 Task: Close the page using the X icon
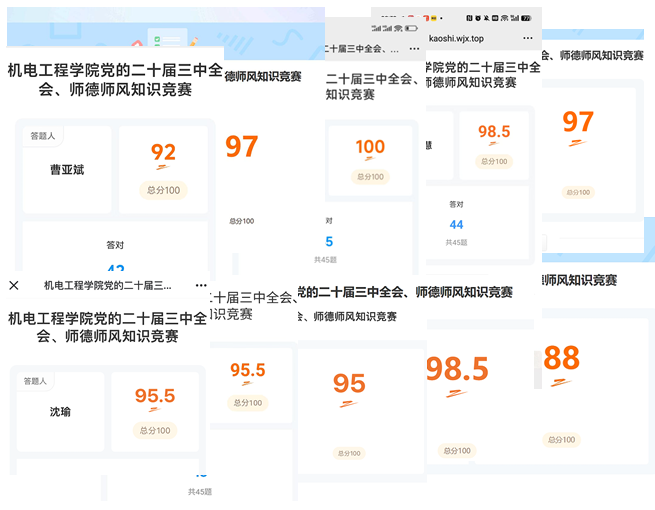point(14,285)
